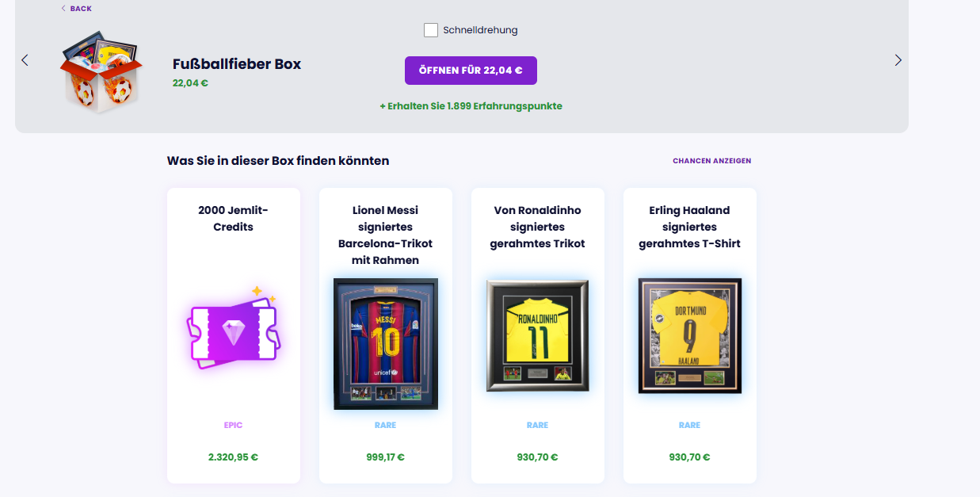Click the Erling Haaland signiertes T-Shirt title
Image resolution: width=980 pixels, height=497 pixels.
point(689,227)
